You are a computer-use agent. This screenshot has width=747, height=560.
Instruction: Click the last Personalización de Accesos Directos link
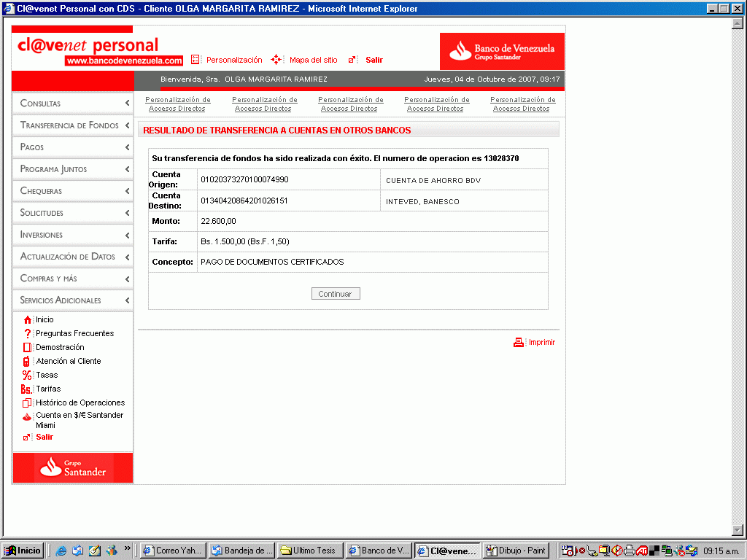[522, 104]
